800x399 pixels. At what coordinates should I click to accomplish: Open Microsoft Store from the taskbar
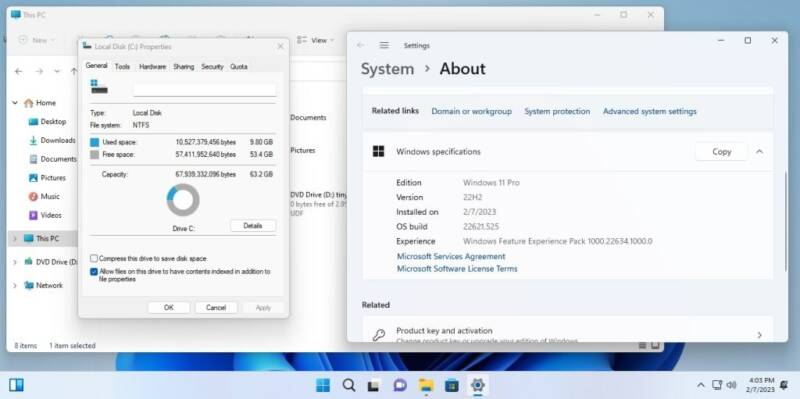pyautogui.click(x=452, y=385)
